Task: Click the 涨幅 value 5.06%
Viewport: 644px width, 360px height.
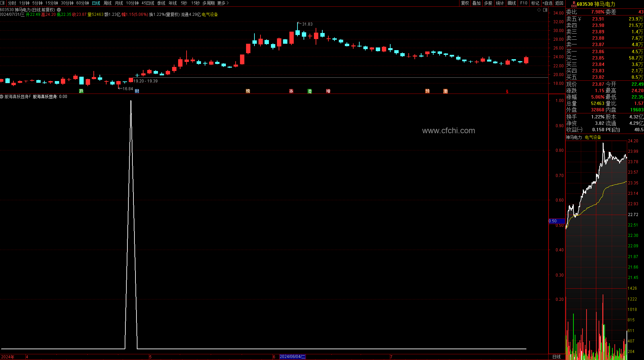Action: pos(598,97)
